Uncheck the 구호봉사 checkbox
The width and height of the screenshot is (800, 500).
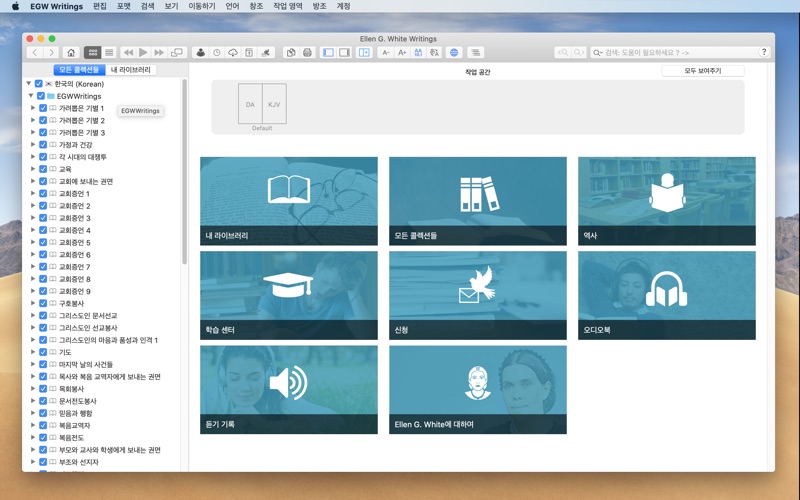click(x=43, y=303)
